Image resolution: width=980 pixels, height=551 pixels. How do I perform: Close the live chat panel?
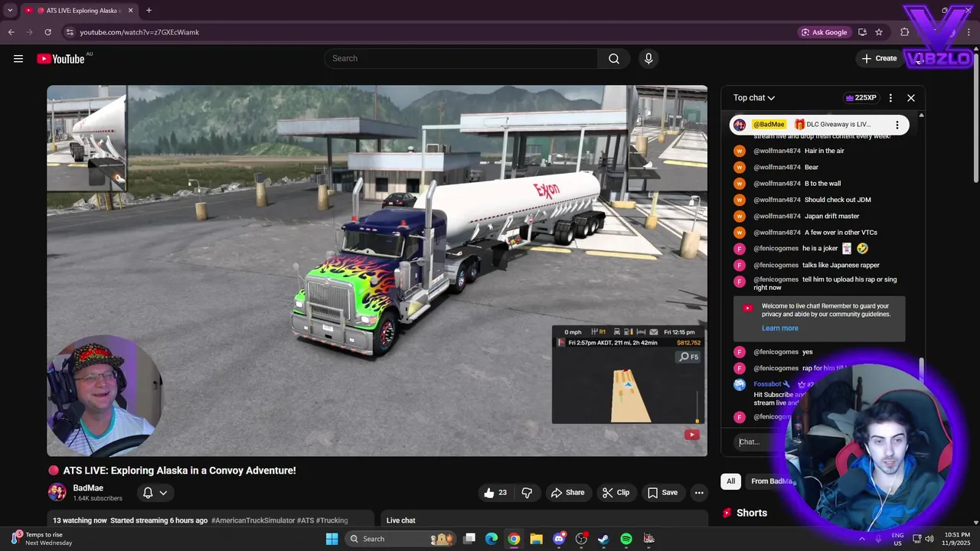click(911, 98)
